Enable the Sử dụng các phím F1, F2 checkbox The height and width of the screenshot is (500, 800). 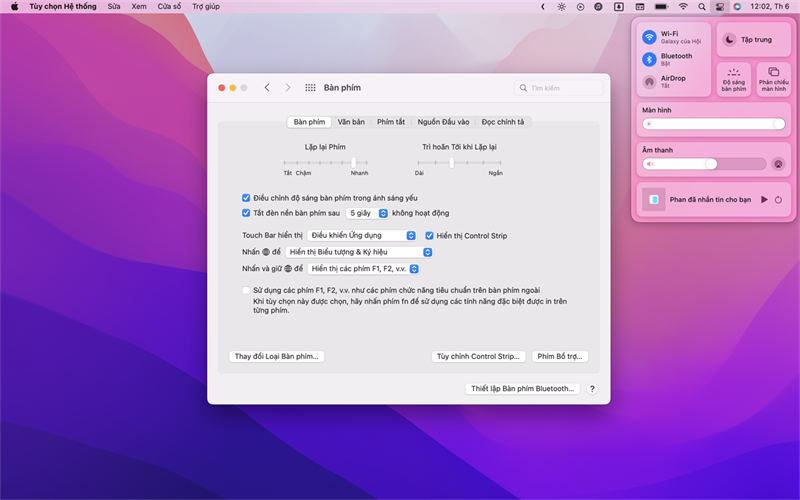tap(246, 290)
